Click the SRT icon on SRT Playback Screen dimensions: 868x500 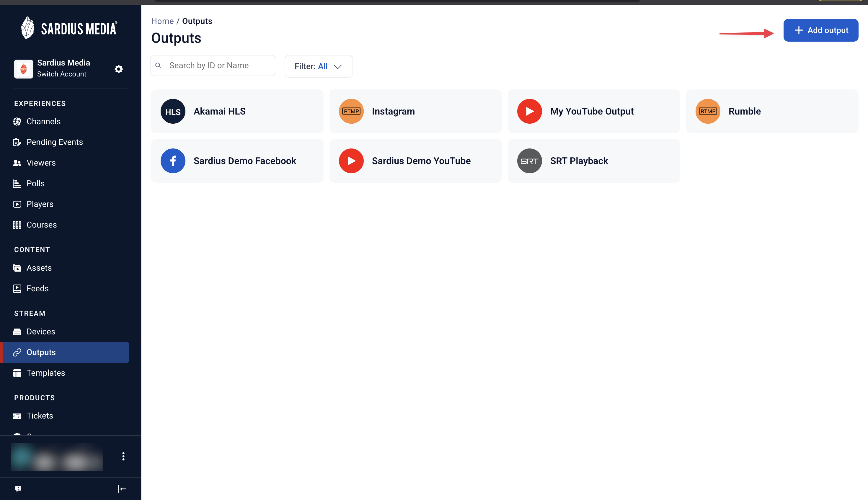[529, 161]
